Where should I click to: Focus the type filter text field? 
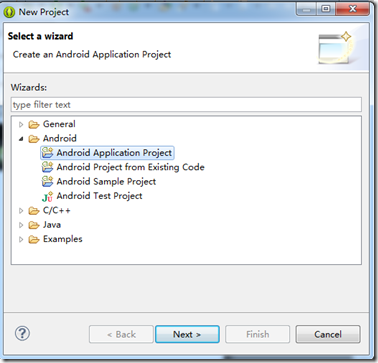pyautogui.click(x=186, y=105)
